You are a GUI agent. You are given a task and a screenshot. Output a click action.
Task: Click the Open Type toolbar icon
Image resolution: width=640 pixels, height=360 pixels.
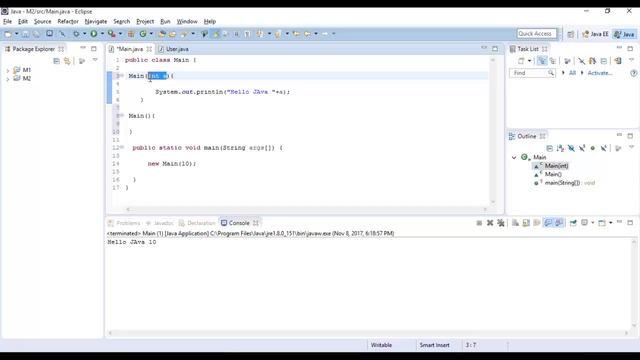(x=161, y=34)
